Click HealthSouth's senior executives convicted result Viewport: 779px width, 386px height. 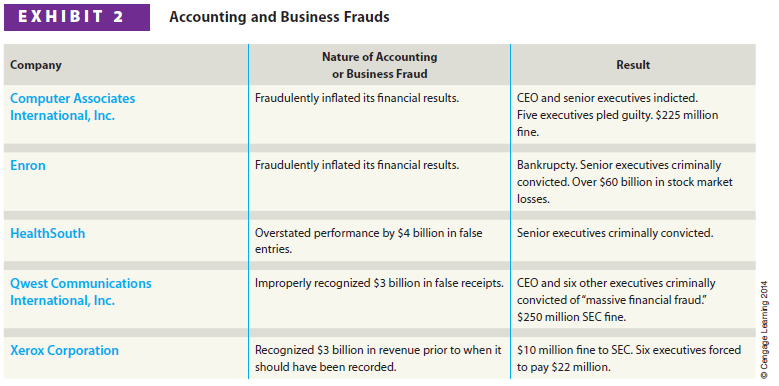pyautogui.click(x=615, y=232)
